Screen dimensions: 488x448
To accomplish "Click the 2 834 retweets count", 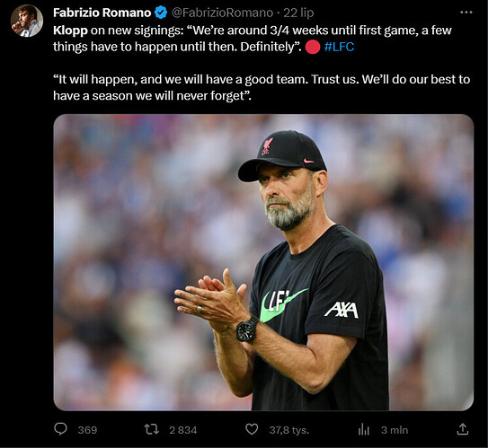I will pos(183,430).
